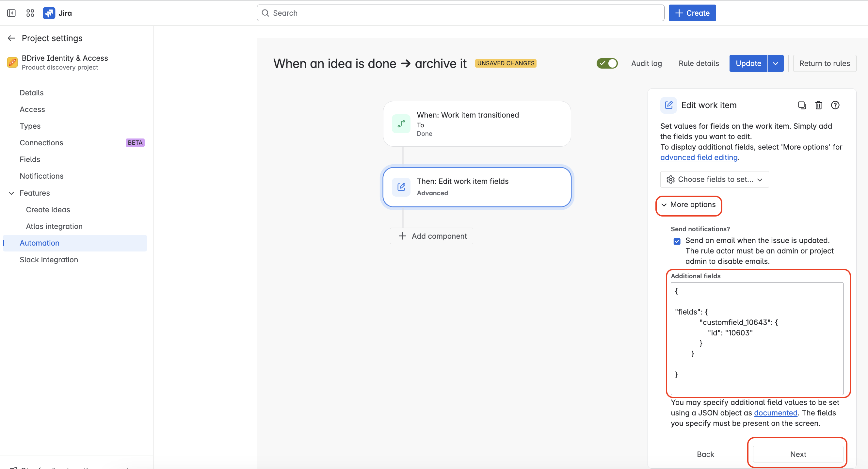
Task: Uncheck the send email notification checkbox
Action: 677,241
